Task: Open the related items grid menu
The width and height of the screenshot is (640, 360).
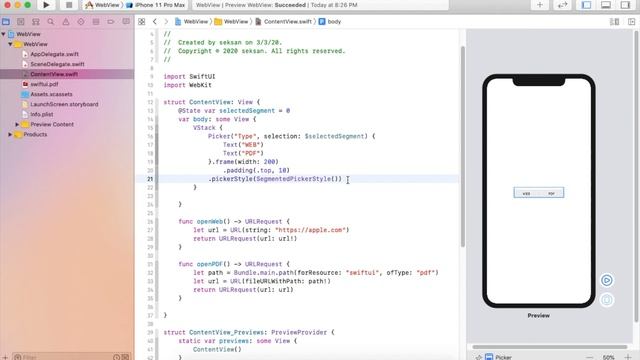Action: tap(142, 22)
